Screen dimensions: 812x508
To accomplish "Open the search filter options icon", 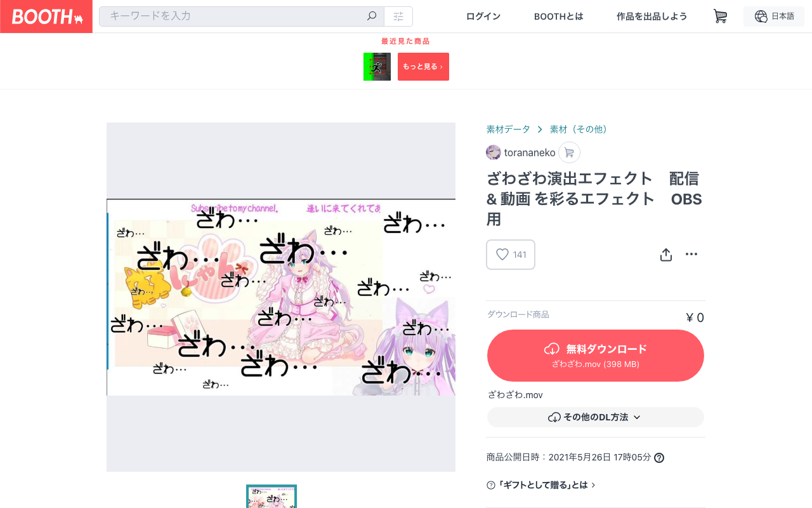I will click(x=398, y=17).
